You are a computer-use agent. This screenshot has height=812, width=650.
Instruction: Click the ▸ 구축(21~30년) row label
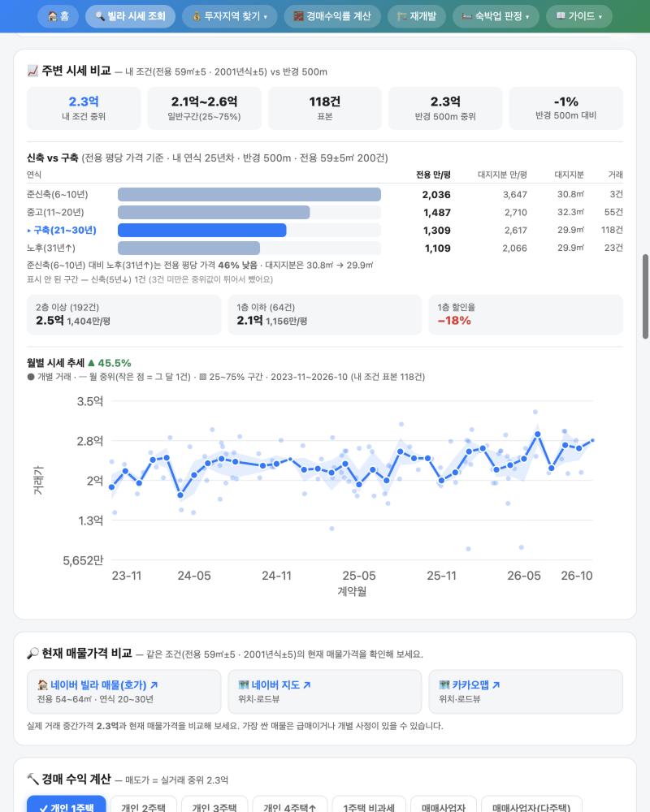[62, 230]
